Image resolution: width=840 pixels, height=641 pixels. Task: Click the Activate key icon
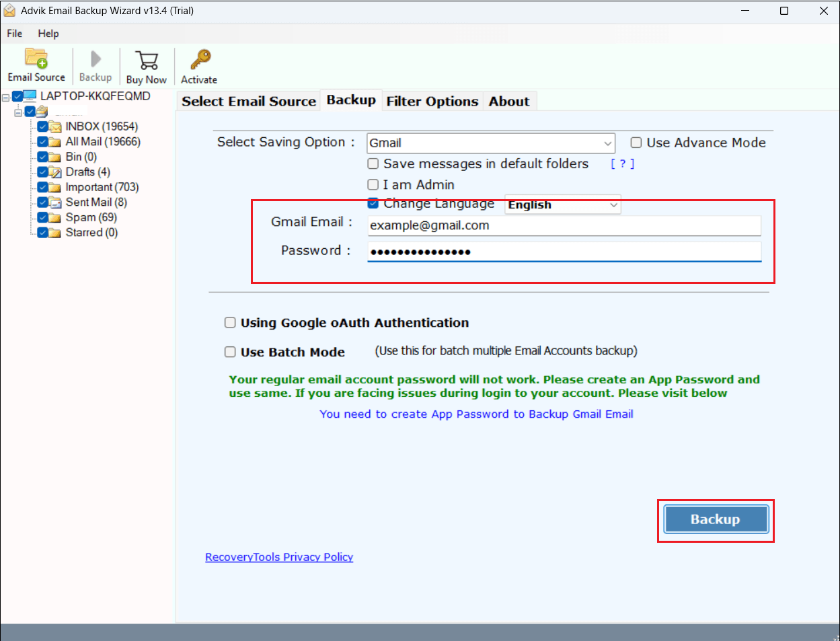click(200, 59)
